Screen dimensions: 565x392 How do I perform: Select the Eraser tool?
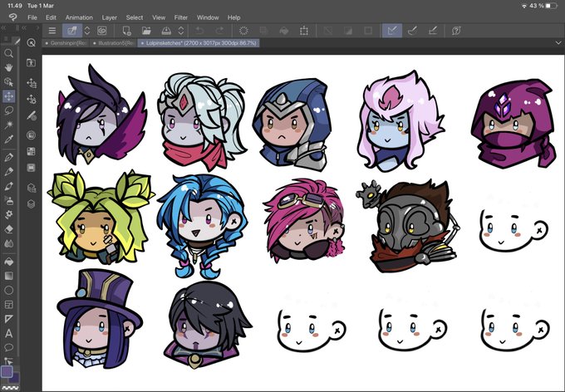[x=8, y=229]
